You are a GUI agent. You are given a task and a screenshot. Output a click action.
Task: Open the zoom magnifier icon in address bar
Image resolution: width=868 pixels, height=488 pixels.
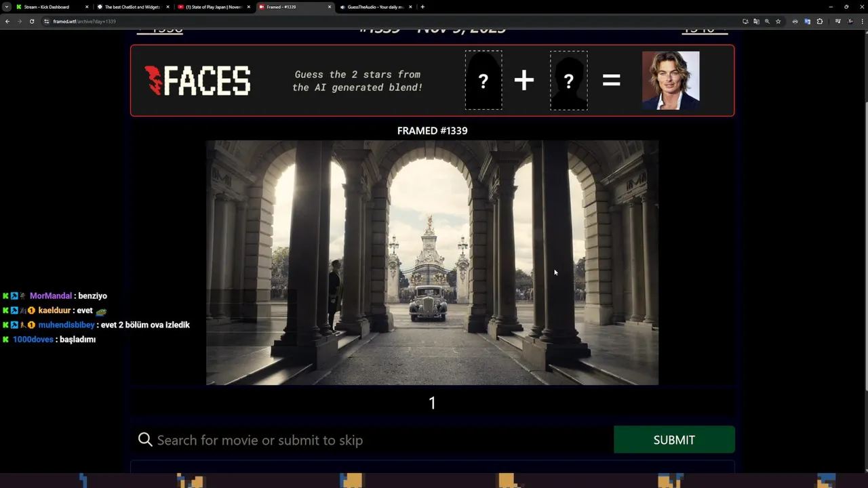pyautogui.click(x=767, y=21)
